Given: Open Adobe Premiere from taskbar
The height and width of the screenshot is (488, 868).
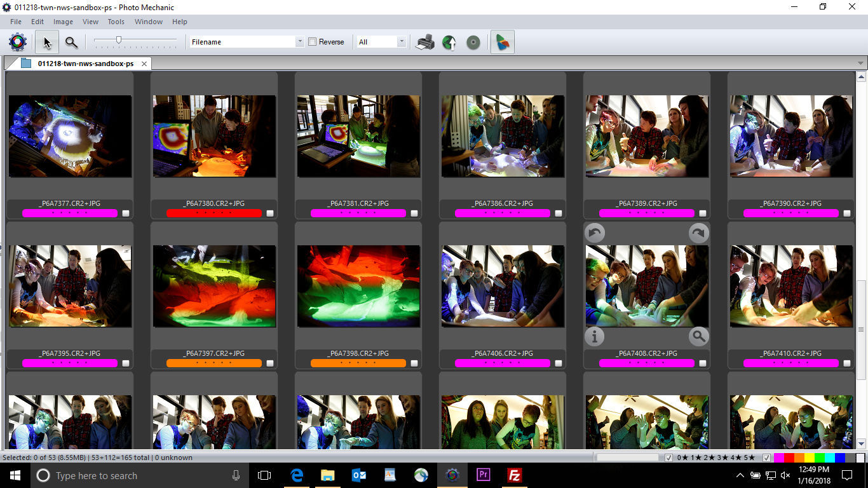Looking at the screenshot, I should pyautogui.click(x=484, y=475).
